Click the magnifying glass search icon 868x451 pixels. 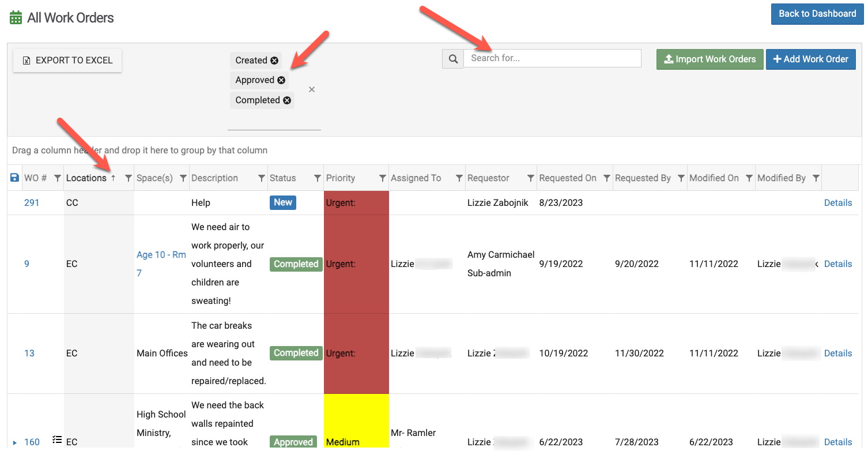453,59
